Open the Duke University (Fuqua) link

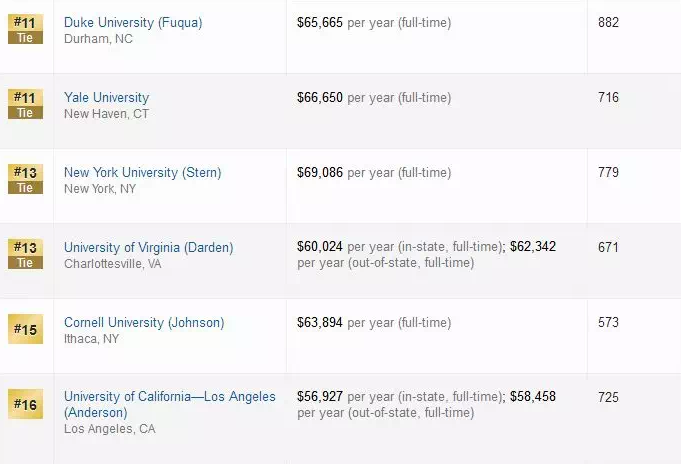tap(133, 22)
